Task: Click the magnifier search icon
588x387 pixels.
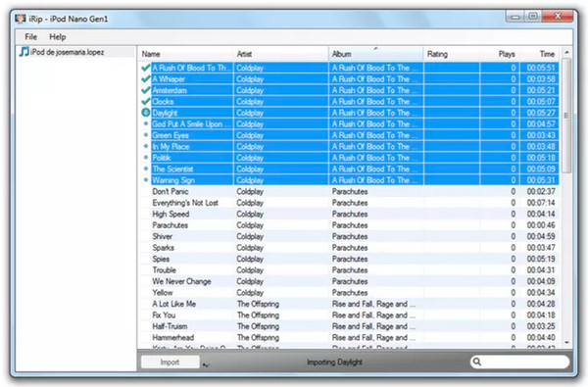Action: tap(477, 362)
